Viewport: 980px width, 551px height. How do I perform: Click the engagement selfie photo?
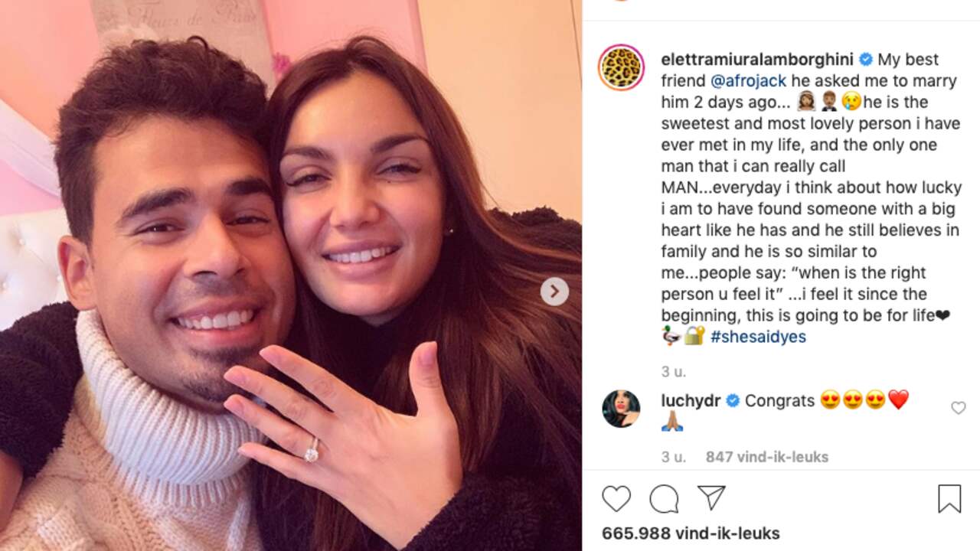291,275
